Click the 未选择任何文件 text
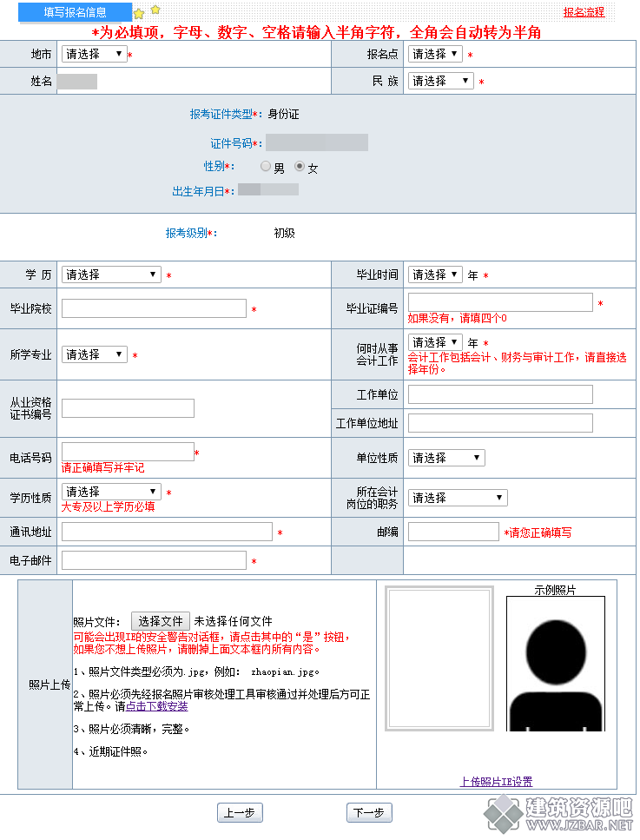 [x=233, y=621]
